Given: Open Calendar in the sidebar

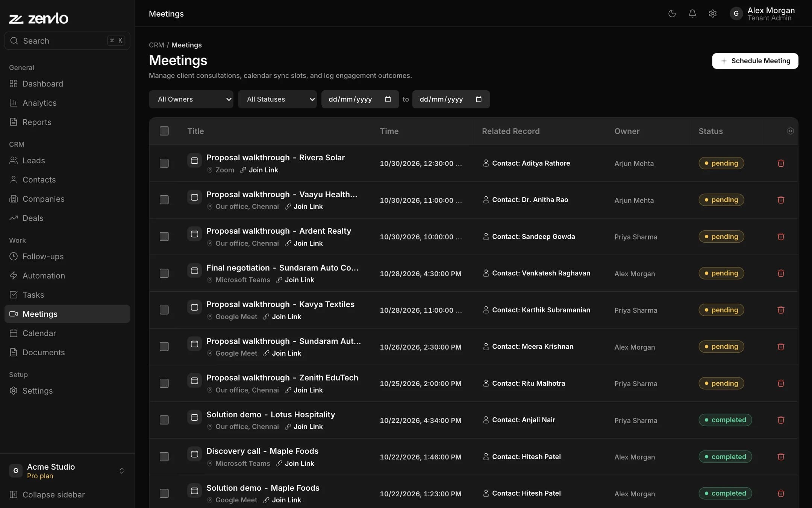Looking at the screenshot, I should coord(67,333).
